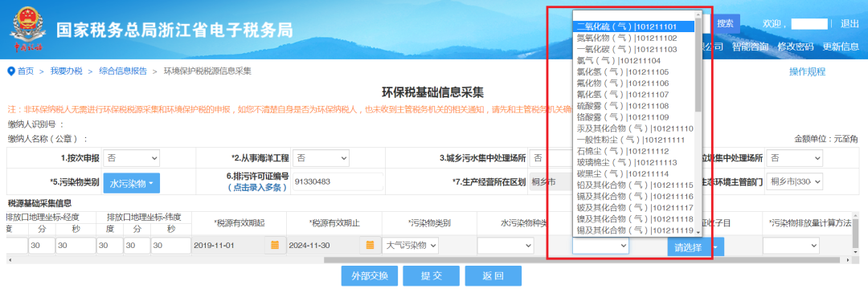This screenshot has width=868, height=301.
Task: Open the 污染物排放量计算方法 dropdown
Action: tap(791, 245)
